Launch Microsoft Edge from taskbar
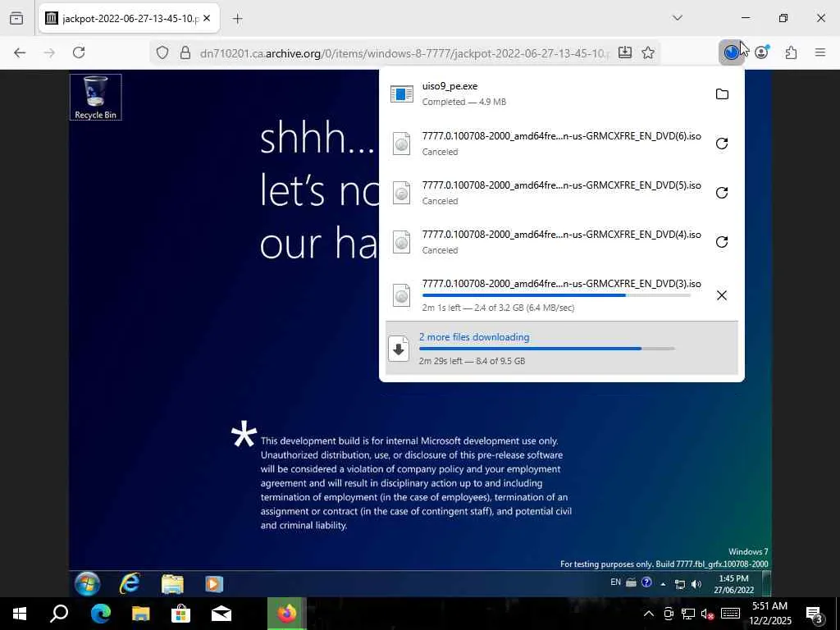This screenshot has height=630, width=840. point(100,614)
